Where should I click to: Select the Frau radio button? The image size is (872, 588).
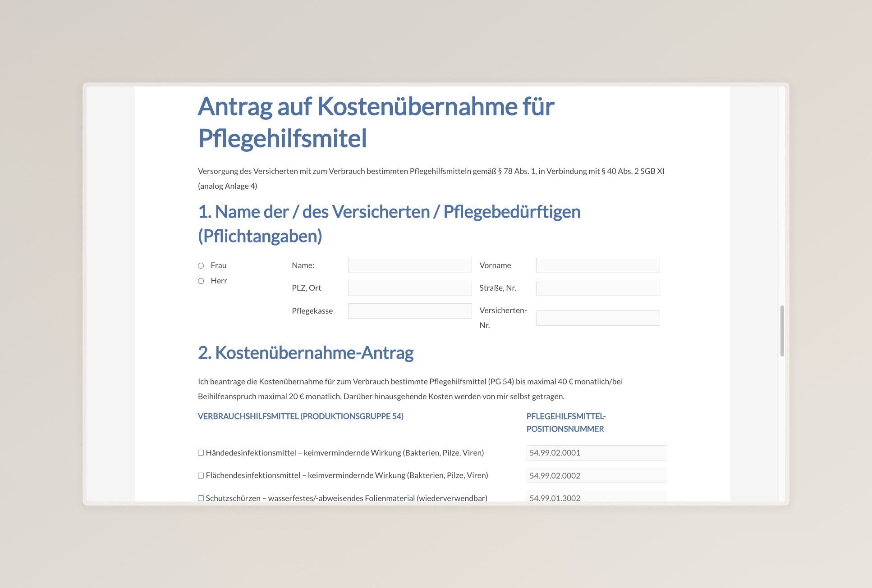tap(201, 265)
